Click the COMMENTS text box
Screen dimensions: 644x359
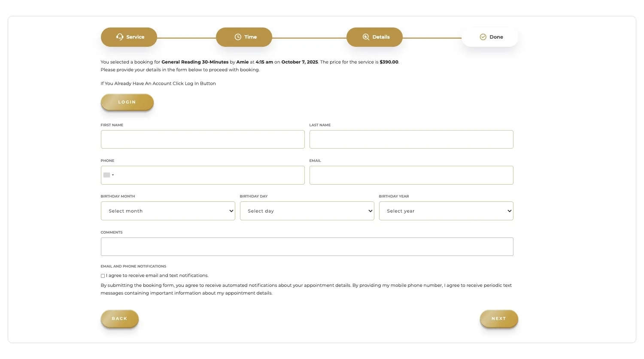point(307,246)
